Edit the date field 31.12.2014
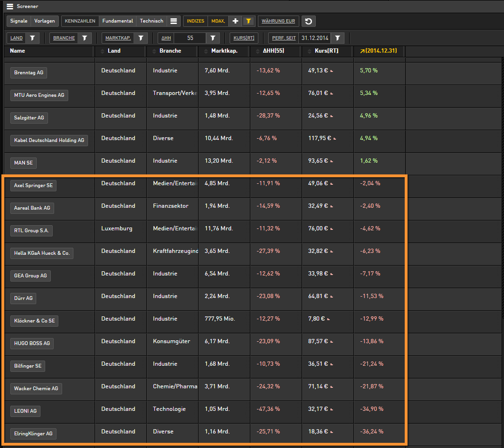 click(315, 38)
